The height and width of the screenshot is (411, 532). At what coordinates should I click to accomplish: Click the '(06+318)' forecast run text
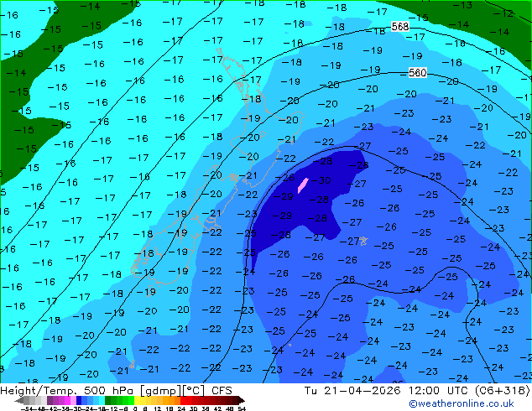pyautogui.click(x=502, y=391)
